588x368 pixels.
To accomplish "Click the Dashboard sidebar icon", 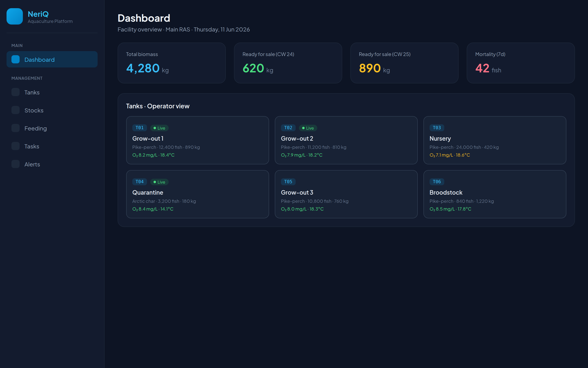I will [16, 59].
